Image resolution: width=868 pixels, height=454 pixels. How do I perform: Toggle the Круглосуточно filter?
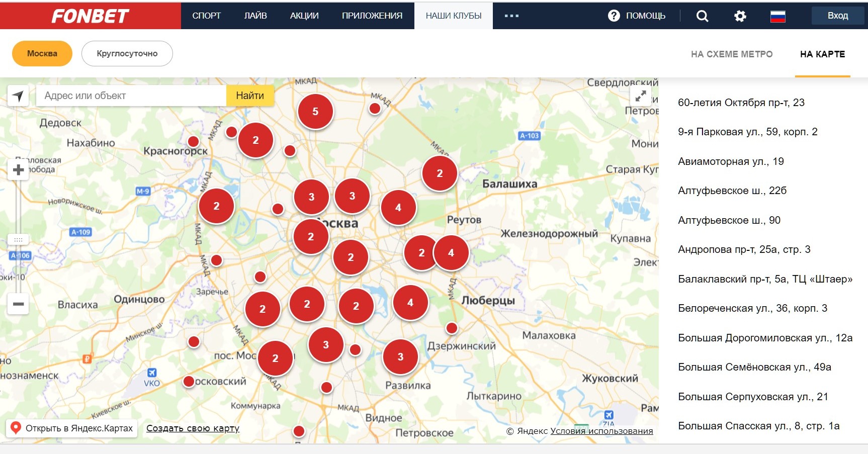point(127,53)
